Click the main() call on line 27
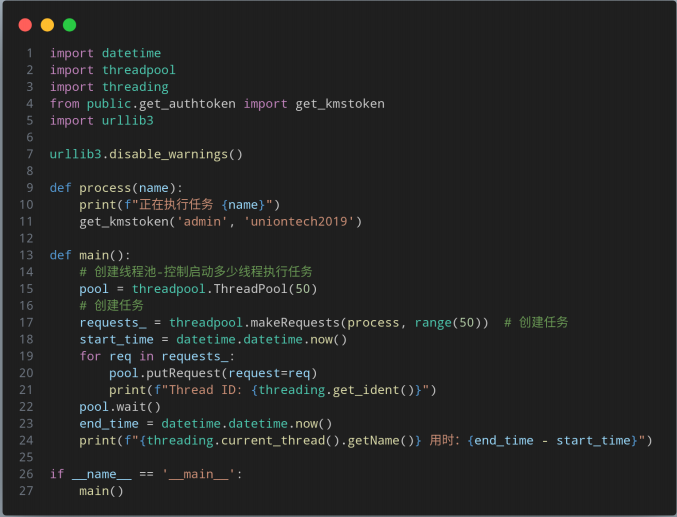The image size is (677, 517). 101,491
